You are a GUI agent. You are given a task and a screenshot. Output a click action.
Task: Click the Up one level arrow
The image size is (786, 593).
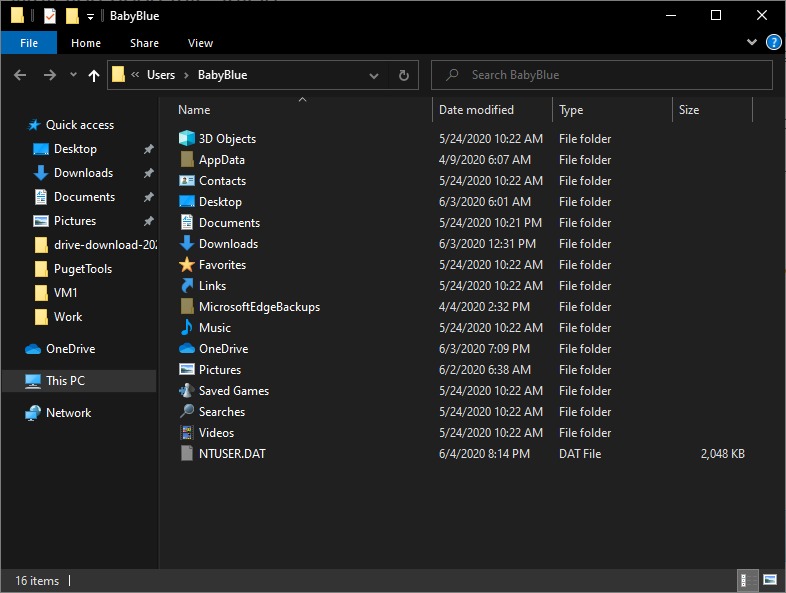(x=94, y=75)
